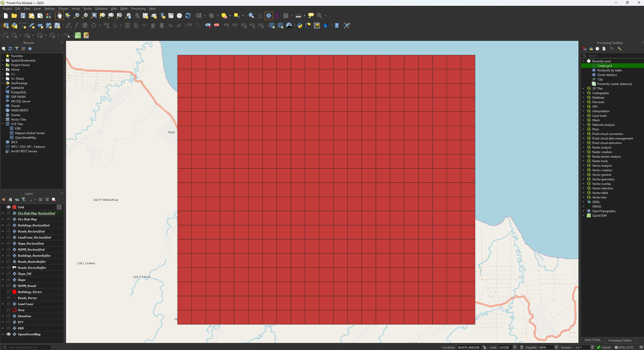
Task: Open the Measure Line ruler tool
Action: point(298,16)
